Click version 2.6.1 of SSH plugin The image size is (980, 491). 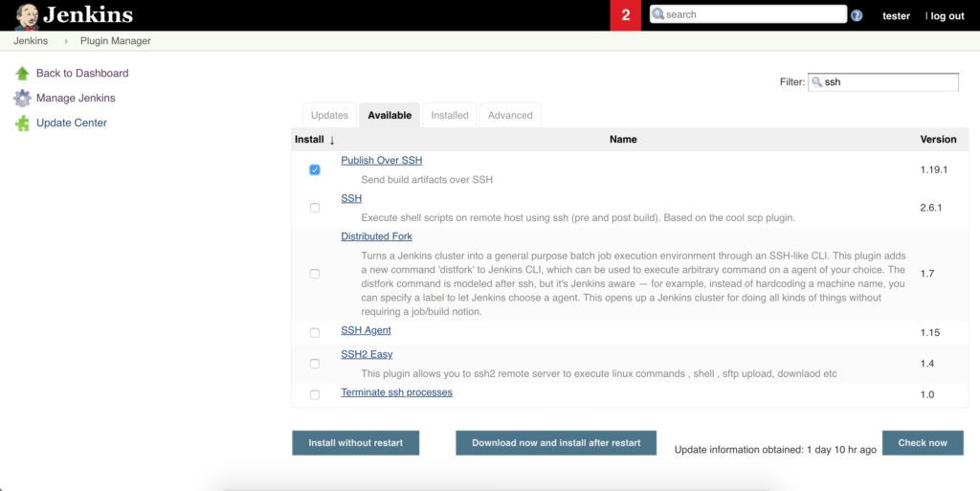930,208
